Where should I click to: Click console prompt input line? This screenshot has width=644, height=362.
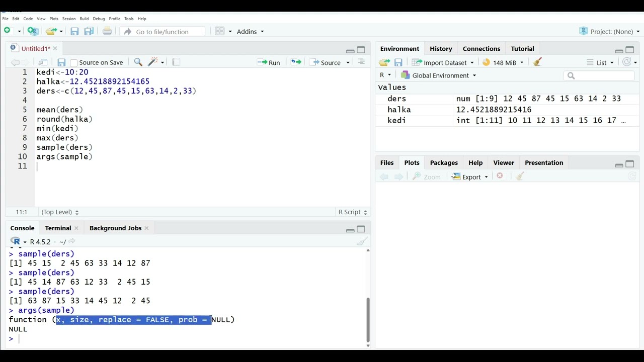coord(186,339)
